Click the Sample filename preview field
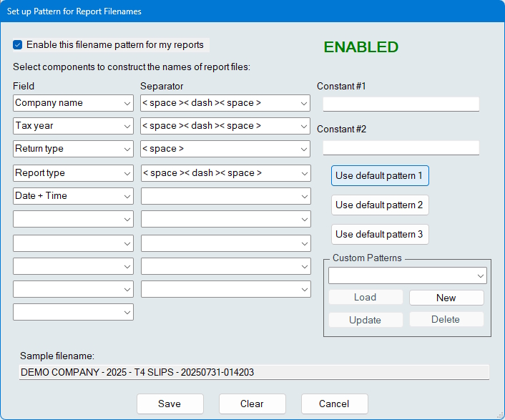 tap(254, 372)
